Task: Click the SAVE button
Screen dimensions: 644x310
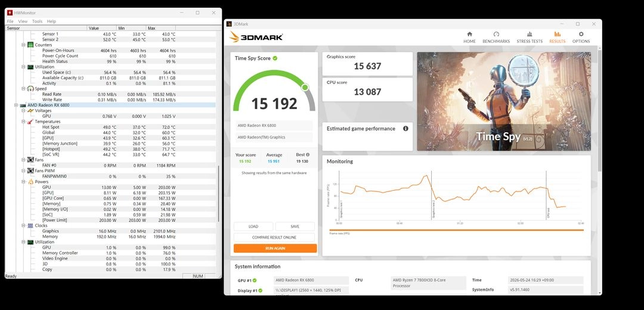Action: (295, 227)
